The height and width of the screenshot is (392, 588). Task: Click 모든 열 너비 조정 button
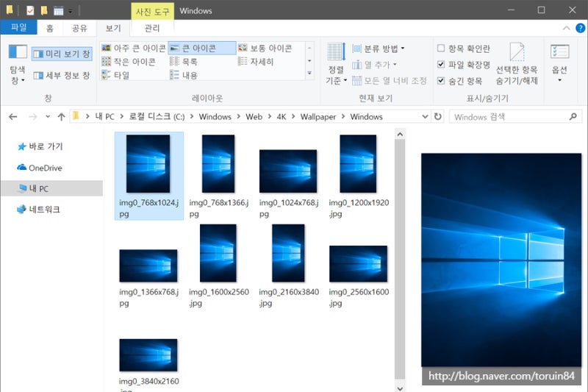coord(390,81)
